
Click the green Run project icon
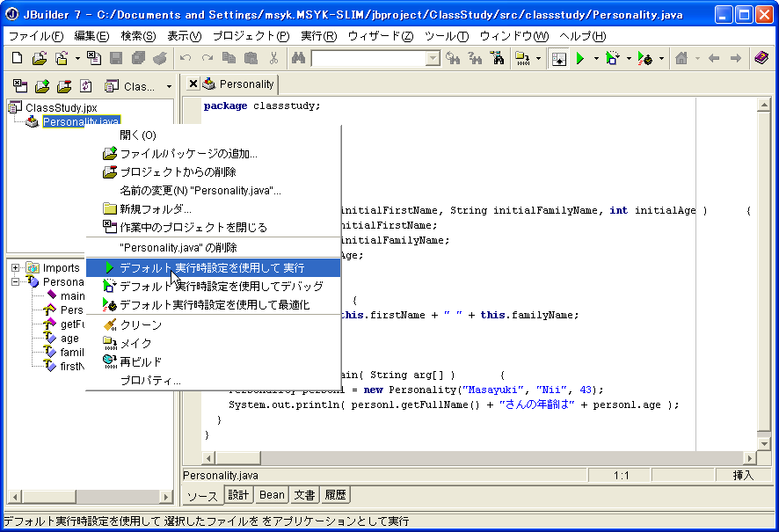[x=580, y=58]
